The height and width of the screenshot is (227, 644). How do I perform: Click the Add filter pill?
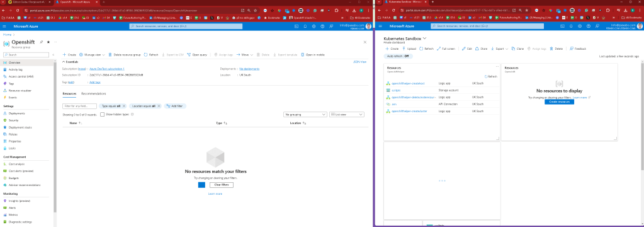coord(174,106)
